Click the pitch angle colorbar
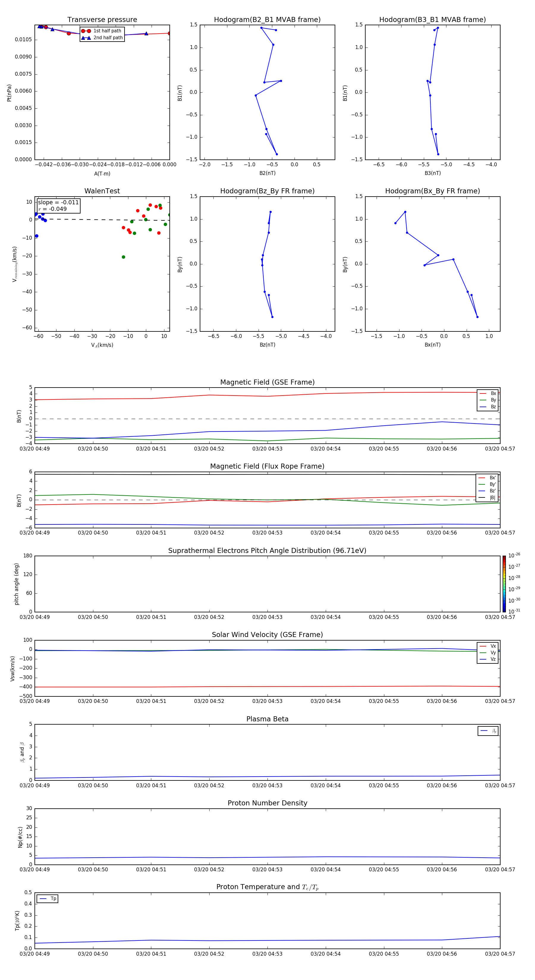The image size is (535, 980). point(504,584)
